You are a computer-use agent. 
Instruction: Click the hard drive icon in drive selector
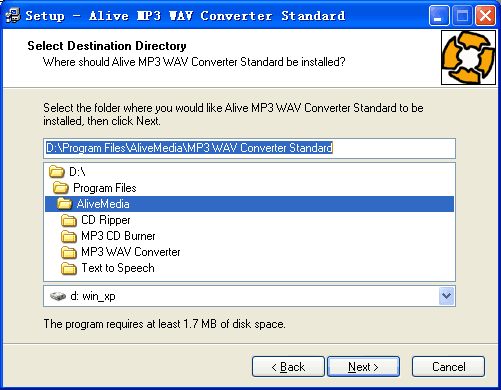point(58,296)
